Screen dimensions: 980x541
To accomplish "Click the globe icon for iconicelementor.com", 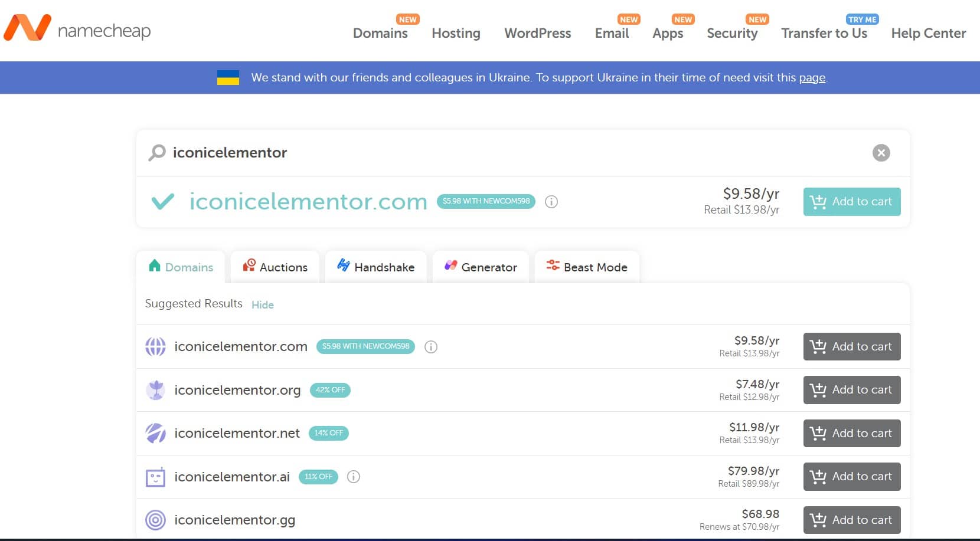I will (x=155, y=346).
